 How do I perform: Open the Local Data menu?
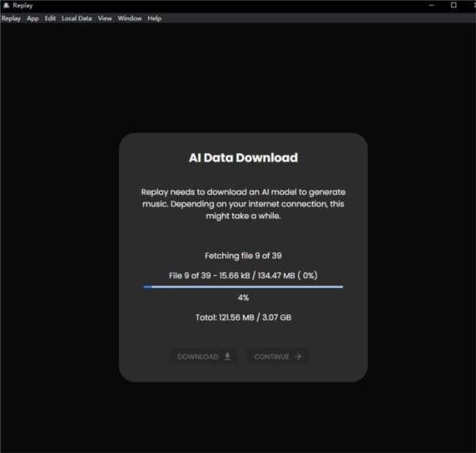76,18
